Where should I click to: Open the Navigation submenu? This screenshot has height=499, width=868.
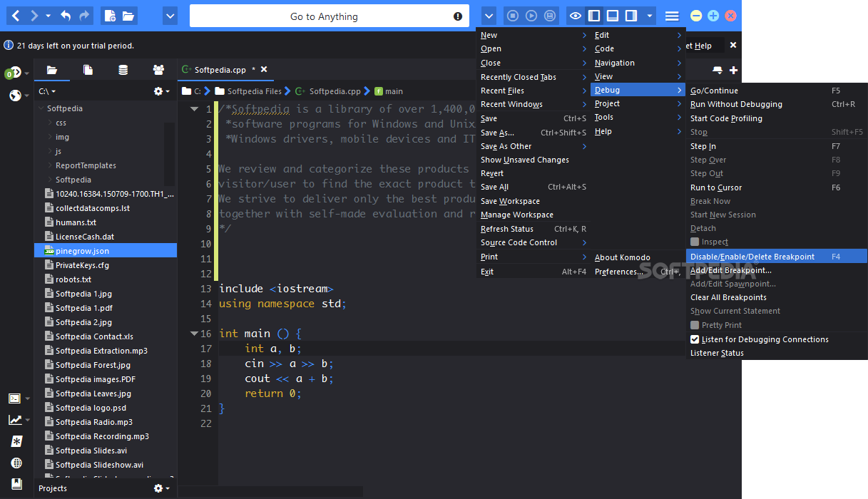[x=638, y=63]
